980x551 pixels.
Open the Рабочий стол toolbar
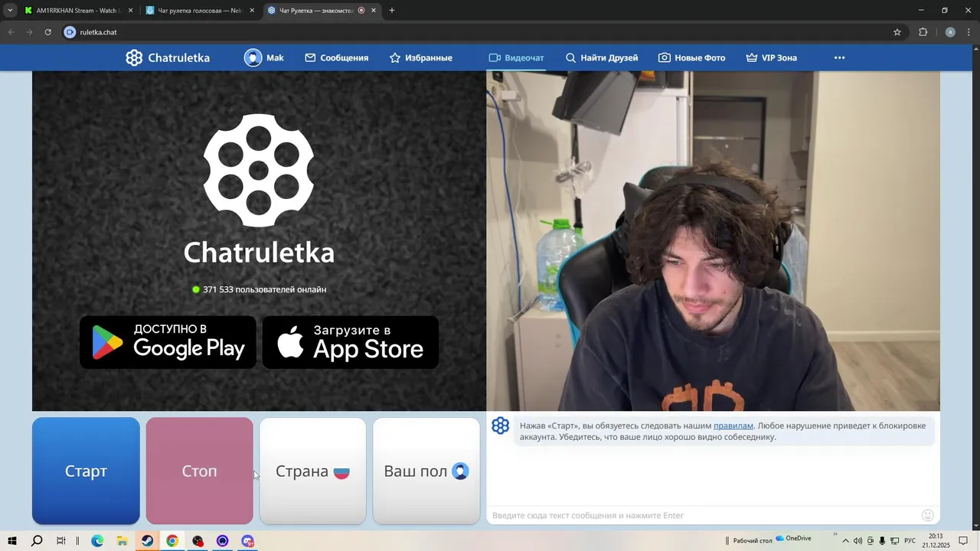(x=752, y=541)
